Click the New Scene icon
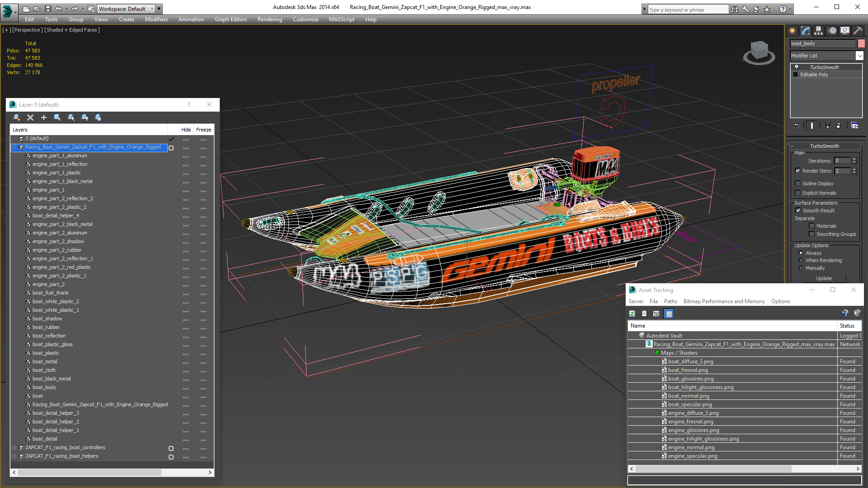 click(x=26, y=9)
